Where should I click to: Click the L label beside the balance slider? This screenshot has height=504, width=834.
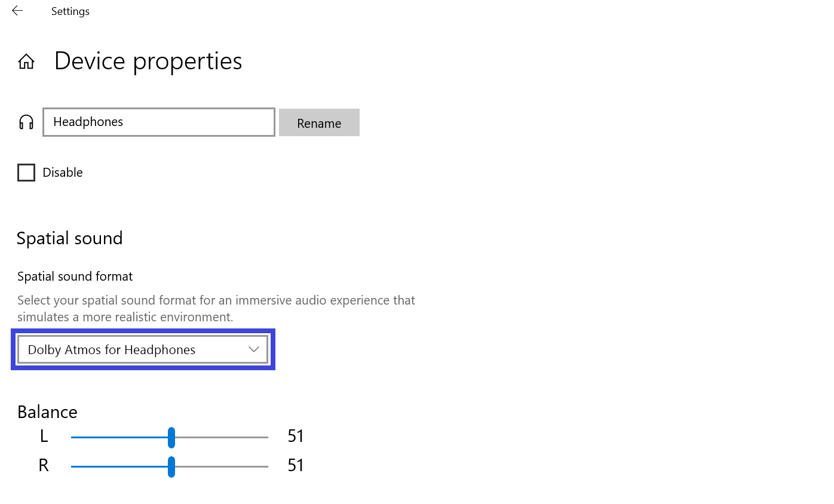click(x=44, y=436)
